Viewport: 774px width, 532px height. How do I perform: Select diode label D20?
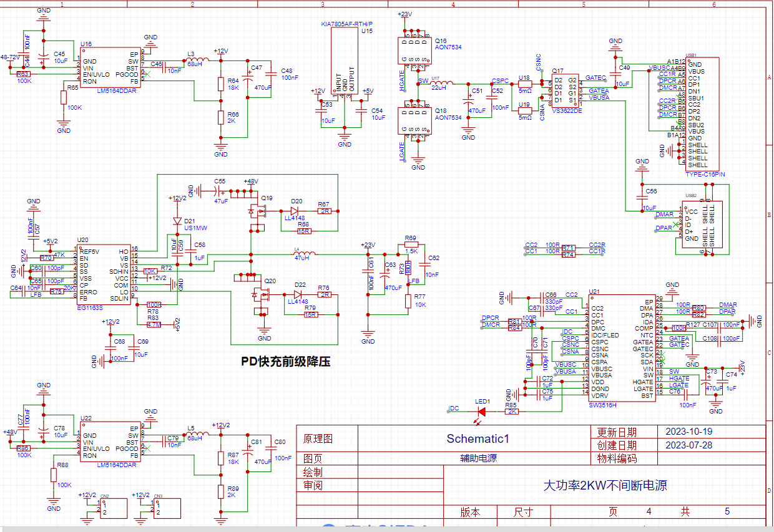296,201
